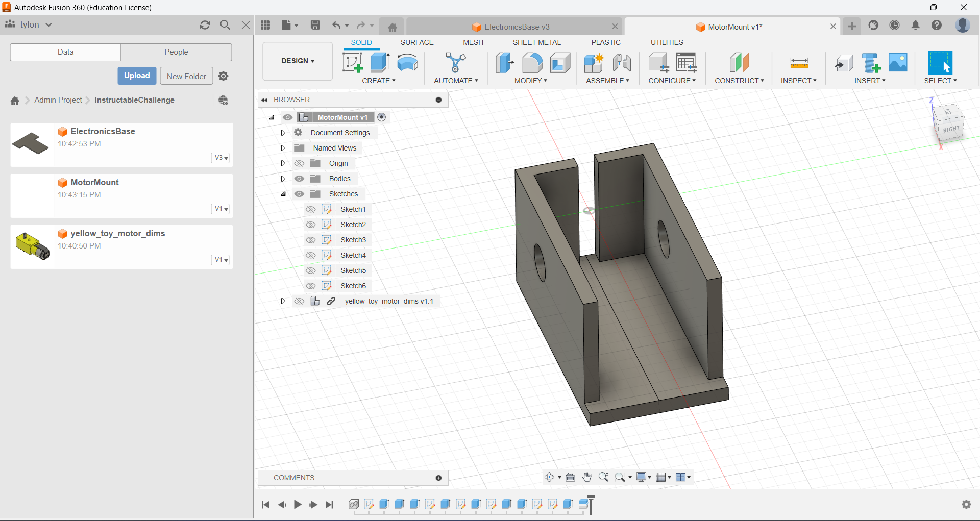Viewport: 980px width, 521px height.
Task: Open timeline settings gear
Action: click(x=966, y=504)
